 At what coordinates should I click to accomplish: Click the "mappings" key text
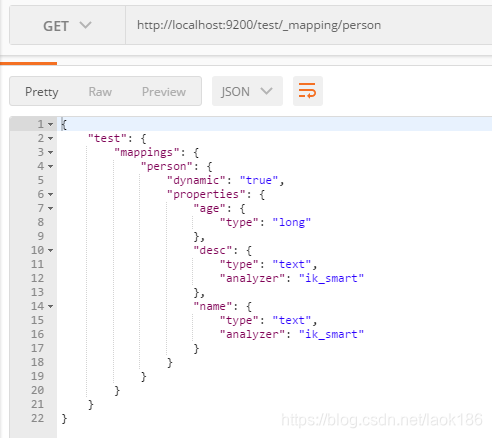(x=147, y=152)
